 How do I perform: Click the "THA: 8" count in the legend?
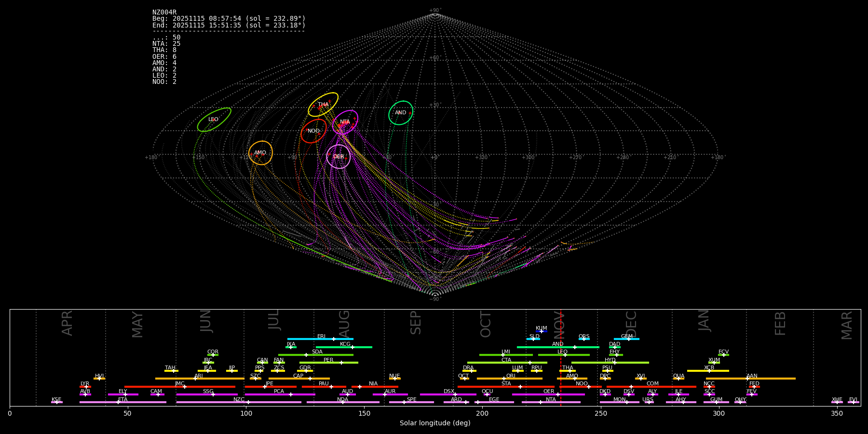click(164, 50)
